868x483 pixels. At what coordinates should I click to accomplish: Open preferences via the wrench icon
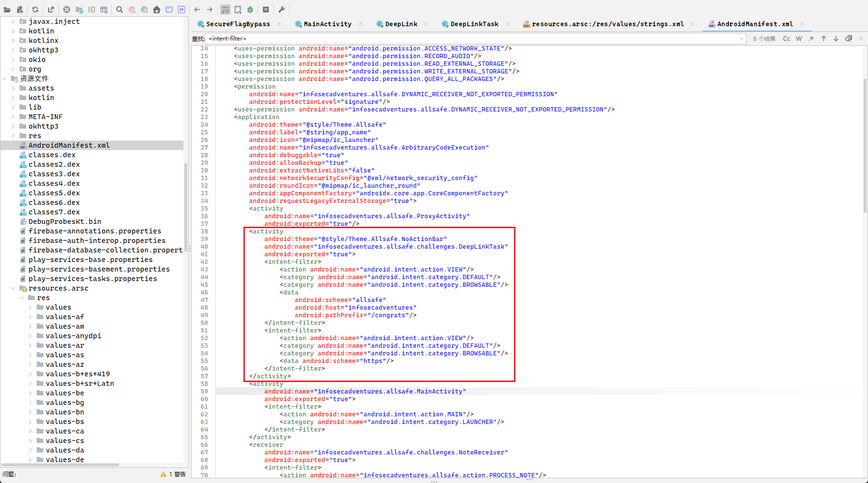(282, 10)
